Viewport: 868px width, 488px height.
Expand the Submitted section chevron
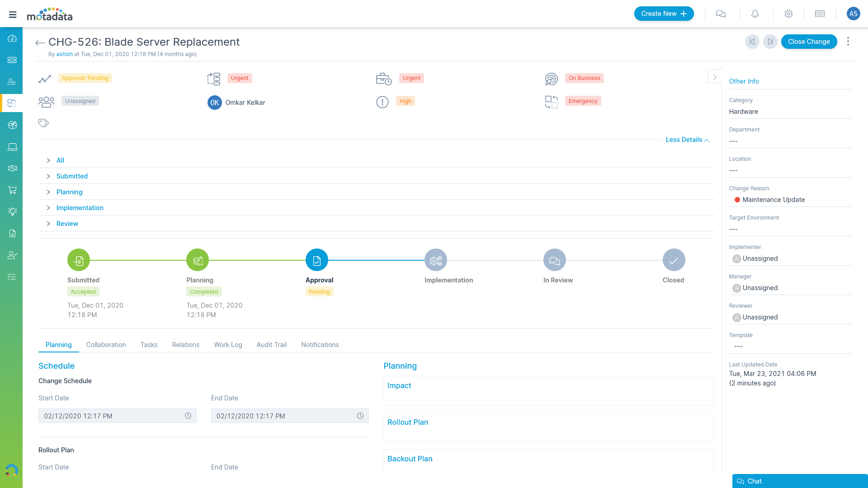point(47,176)
